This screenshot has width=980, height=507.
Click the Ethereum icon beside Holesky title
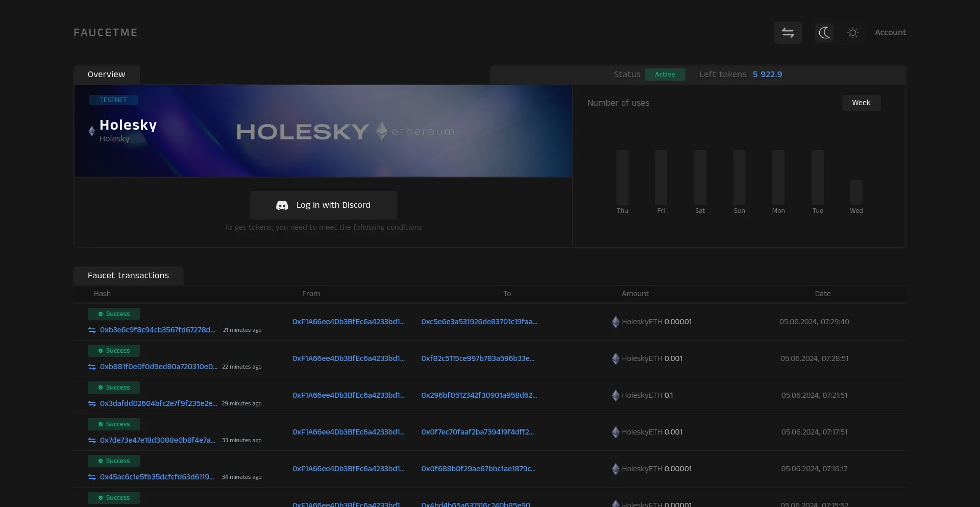click(x=92, y=131)
